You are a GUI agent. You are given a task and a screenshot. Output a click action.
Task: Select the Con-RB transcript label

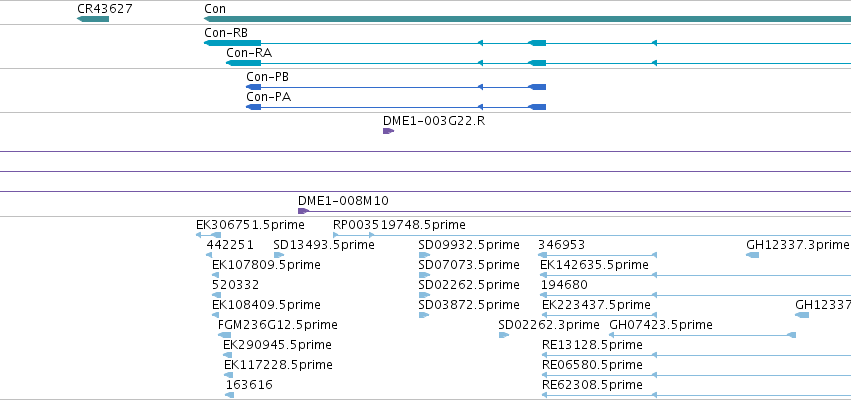226,33
